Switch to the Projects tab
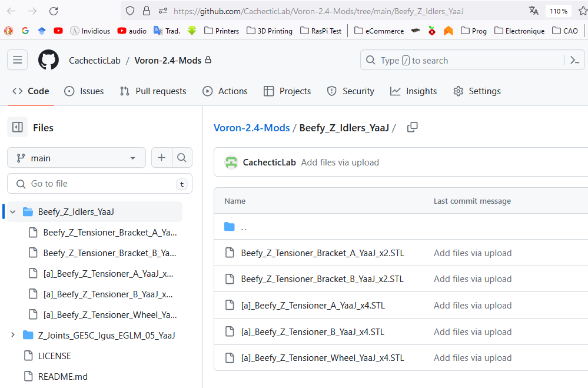The width and height of the screenshot is (588, 388). pos(287,91)
